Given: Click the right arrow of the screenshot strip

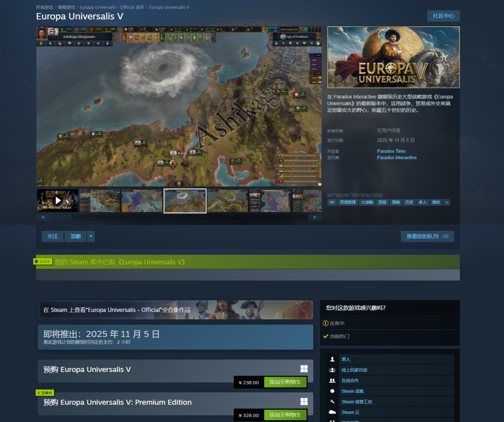Looking at the screenshot, I should [x=315, y=217].
